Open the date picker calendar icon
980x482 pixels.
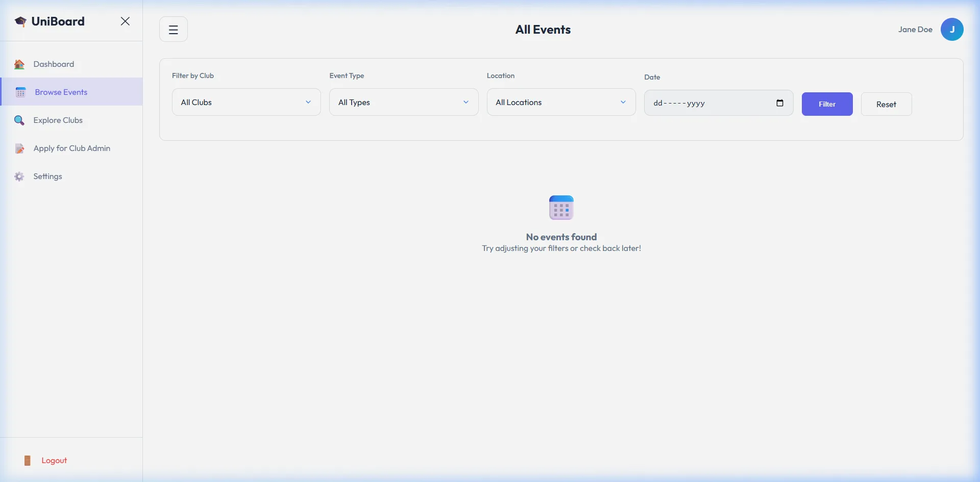pyautogui.click(x=780, y=103)
